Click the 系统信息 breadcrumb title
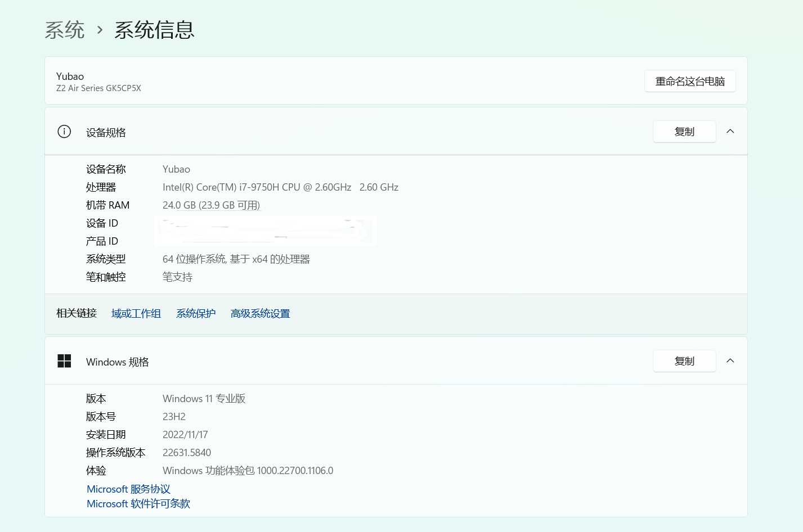The image size is (803, 532). pyautogui.click(x=155, y=31)
